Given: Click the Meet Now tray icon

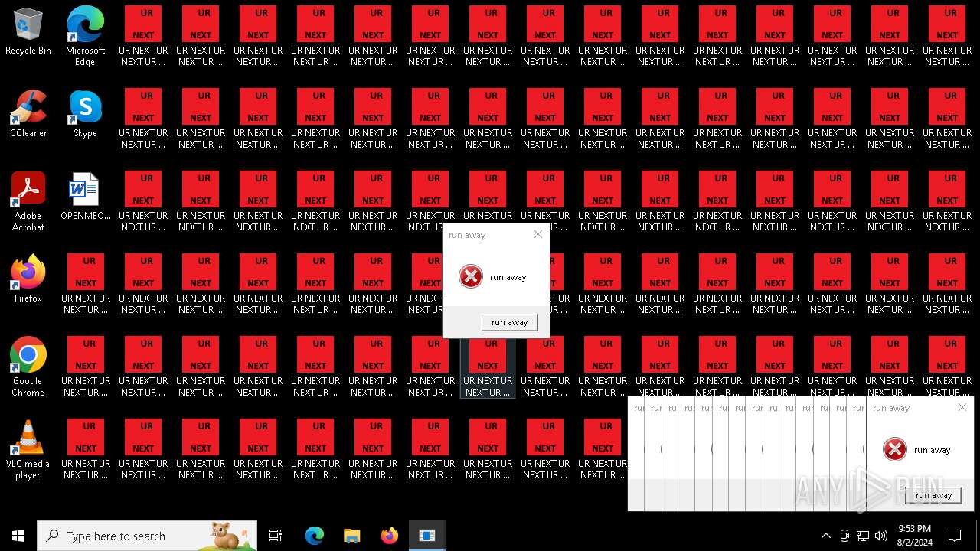Looking at the screenshot, I should point(844,536).
